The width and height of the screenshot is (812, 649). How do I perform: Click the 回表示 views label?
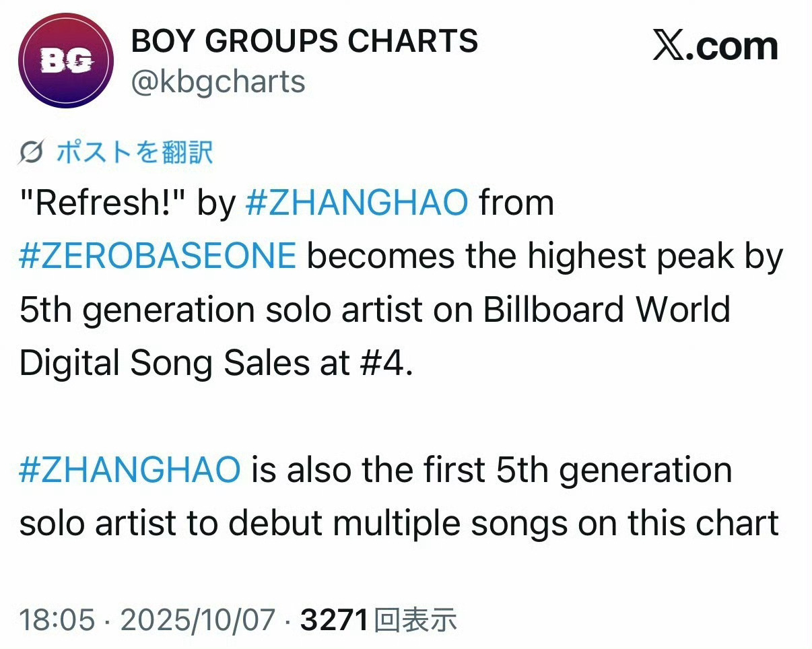tap(415, 619)
